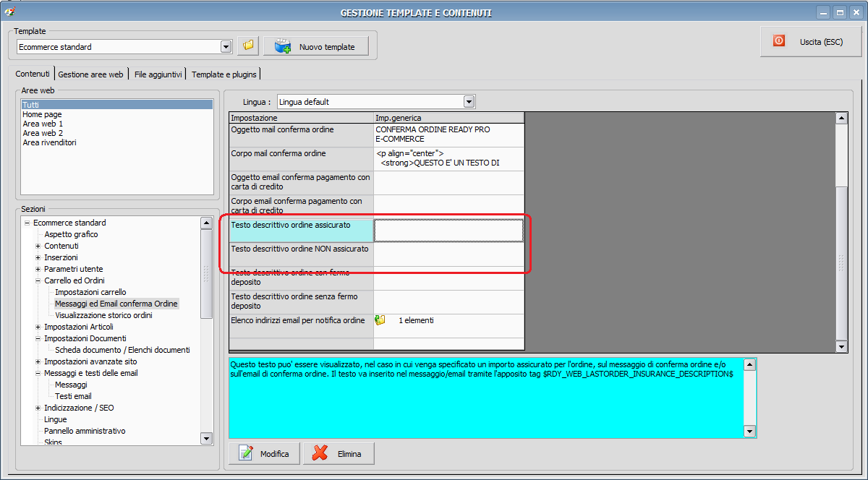The height and width of the screenshot is (480, 868).
Task: Collapse the Ecommerce standard tree node
Action: [27, 223]
